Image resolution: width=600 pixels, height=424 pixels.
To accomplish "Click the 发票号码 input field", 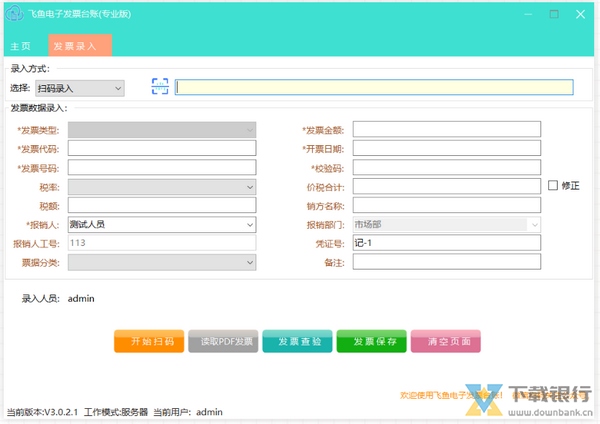I will pos(162,168).
